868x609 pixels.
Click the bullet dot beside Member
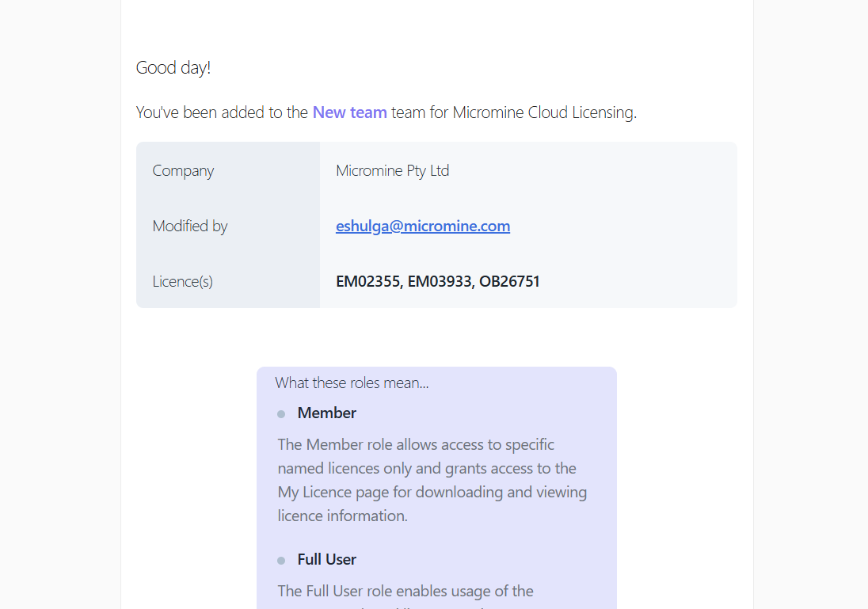coord(281,414)
